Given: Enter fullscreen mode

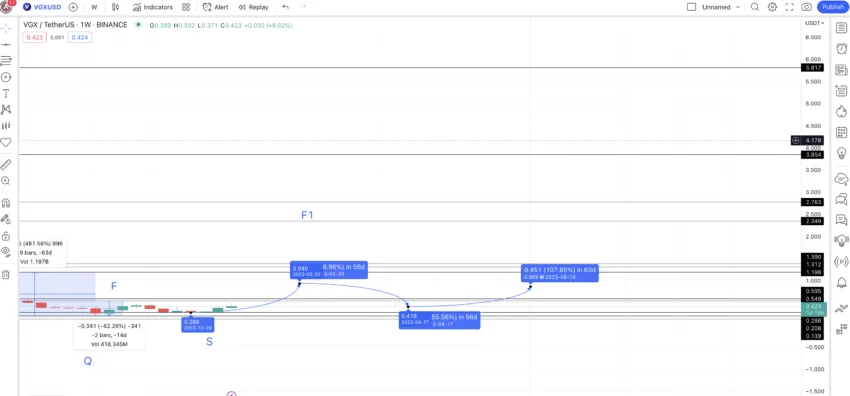Looking at the screenshot, I should 789,7.
